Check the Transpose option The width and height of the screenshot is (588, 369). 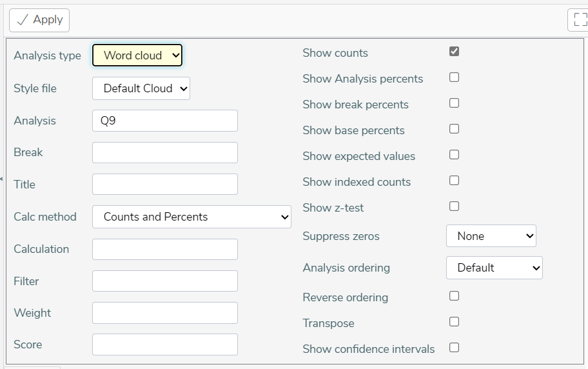click(454, 322)
